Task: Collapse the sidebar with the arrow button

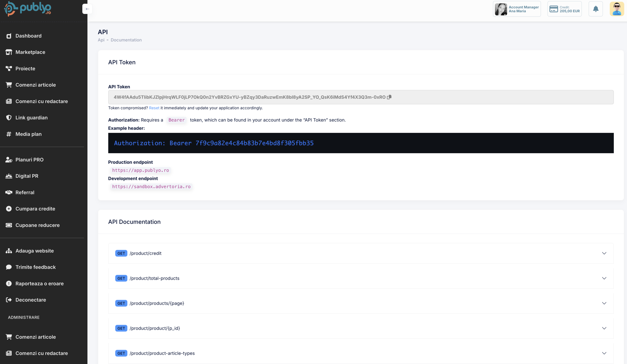Action: [87, 9]
